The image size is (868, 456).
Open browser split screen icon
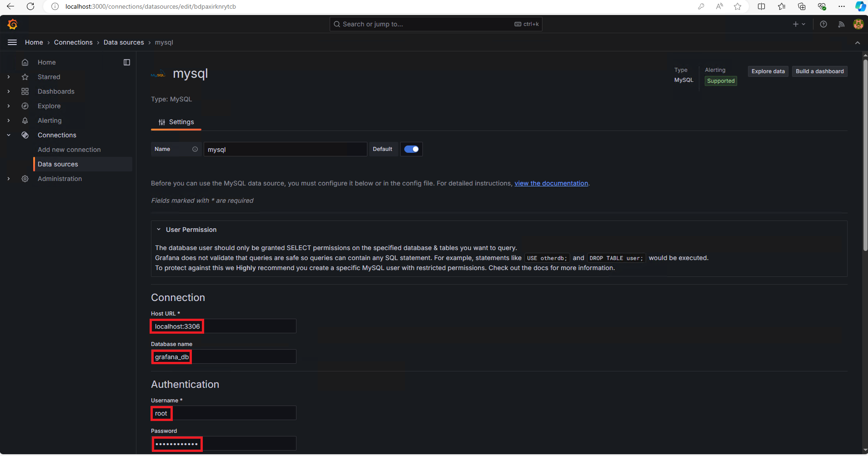pyautogui.click(x=761, y=6)
